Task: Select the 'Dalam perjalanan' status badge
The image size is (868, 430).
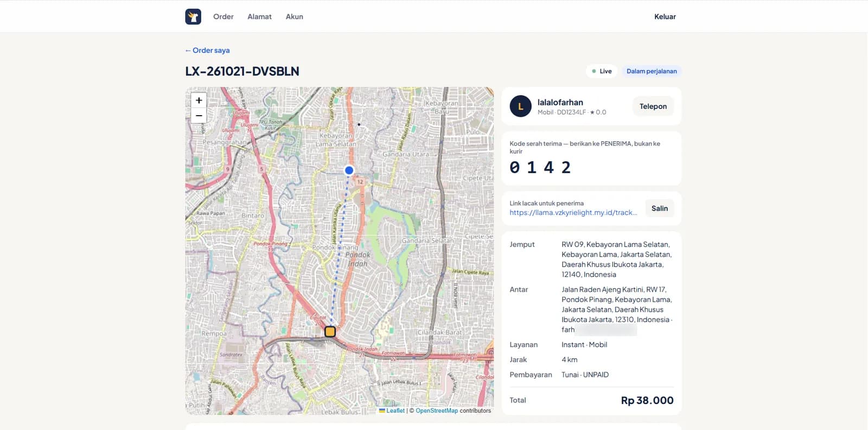Action: point(652,71)
